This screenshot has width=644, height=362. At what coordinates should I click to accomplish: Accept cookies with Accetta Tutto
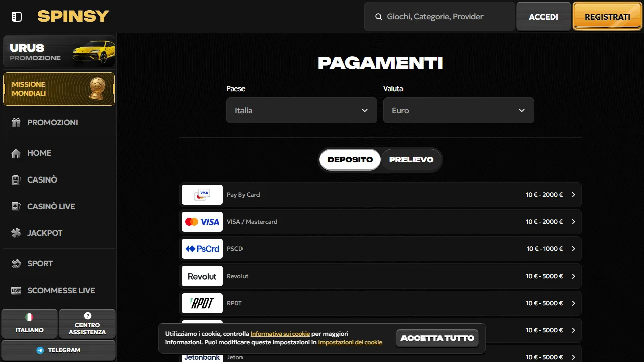(x=438, y=338)
